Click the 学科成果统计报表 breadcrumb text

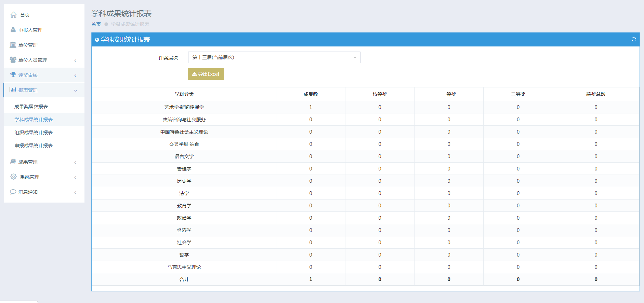pos(130,24)
